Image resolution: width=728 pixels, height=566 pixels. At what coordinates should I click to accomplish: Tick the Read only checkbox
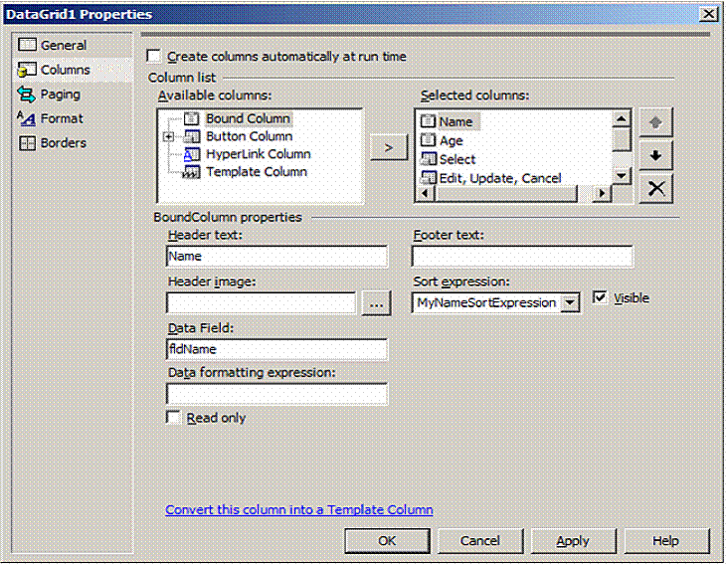point(173,417)
